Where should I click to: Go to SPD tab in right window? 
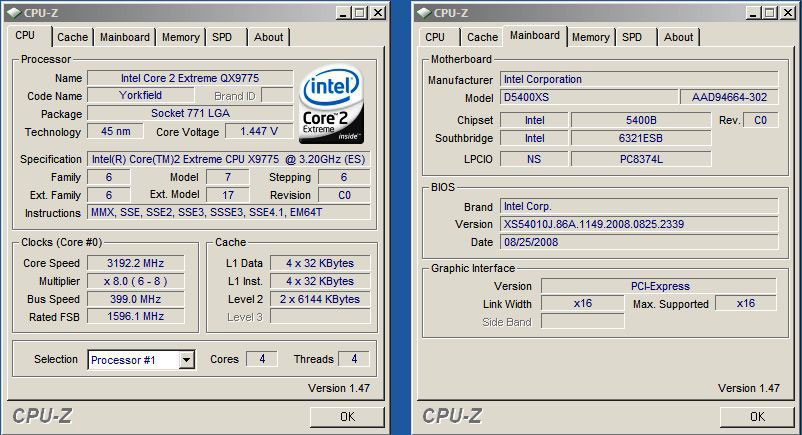pyautogui.click(x=632, y=37)
